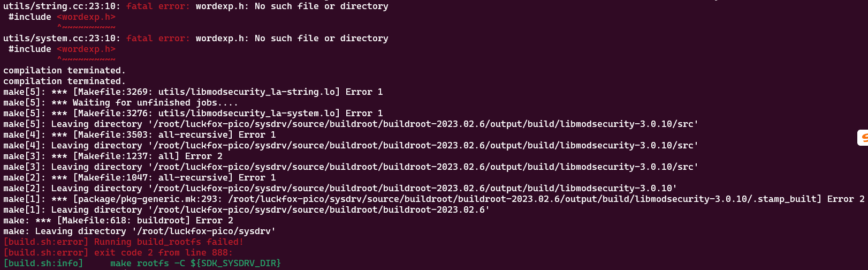Click the utils/system.cc fatal error line
The image size is (868, 270).
[x=196, y=39]
